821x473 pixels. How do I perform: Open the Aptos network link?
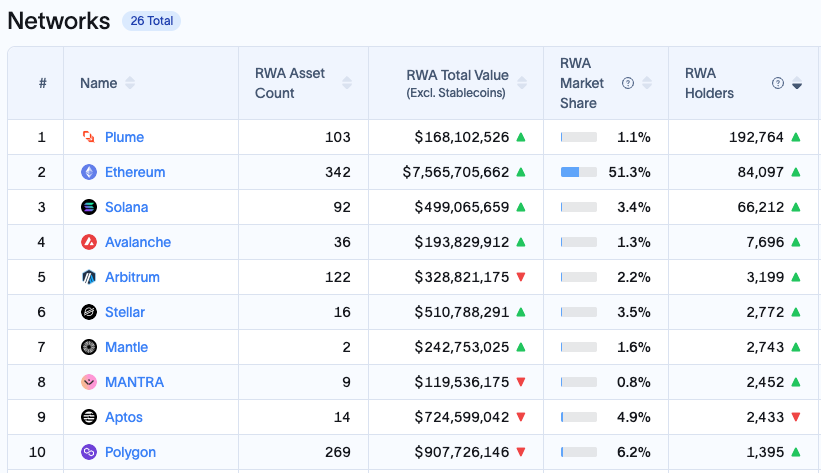124,417
